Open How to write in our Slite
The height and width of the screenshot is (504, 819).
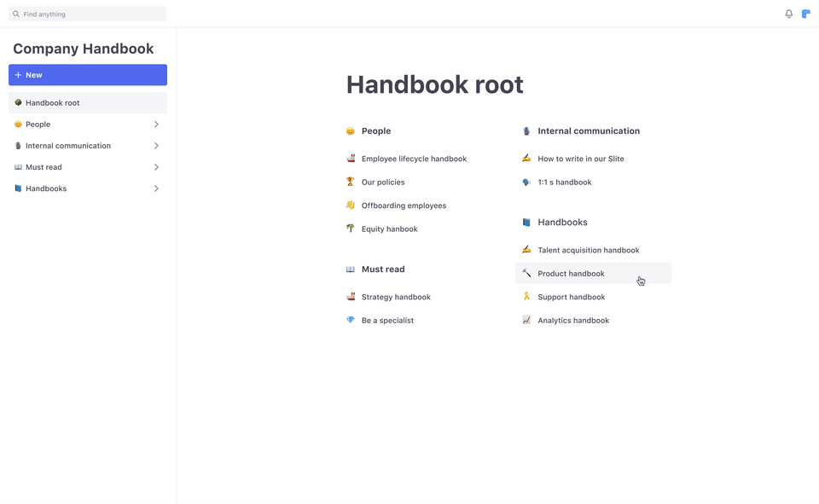click(x=580, y=159)
